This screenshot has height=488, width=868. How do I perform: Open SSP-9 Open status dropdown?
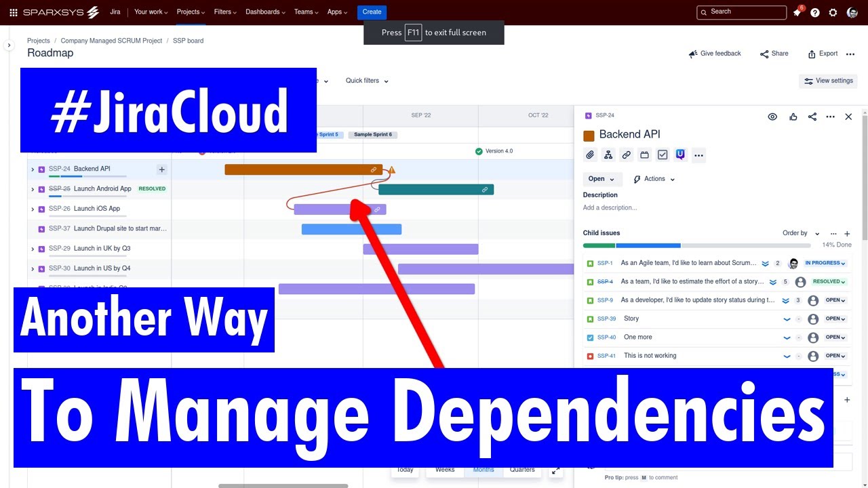click(835, 300)
